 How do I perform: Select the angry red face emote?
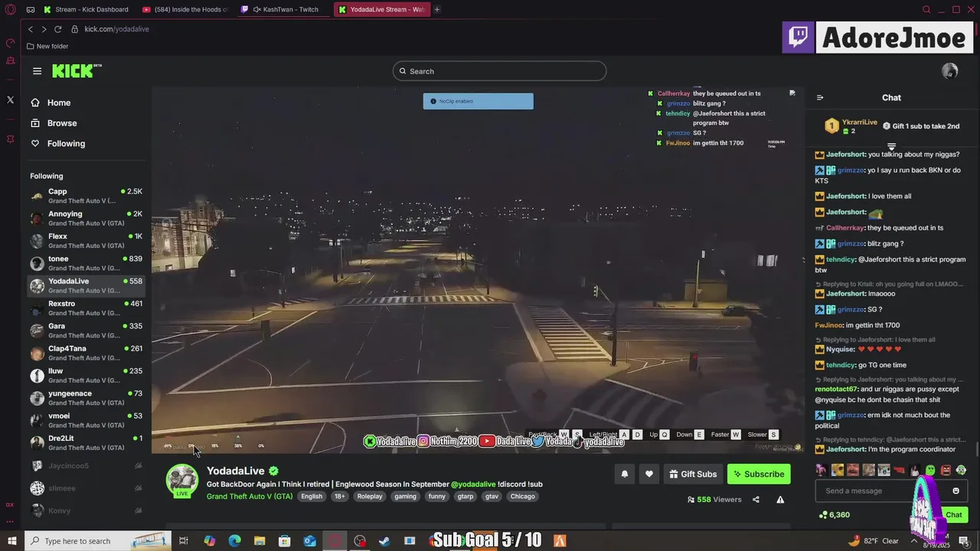coord(946,470)
